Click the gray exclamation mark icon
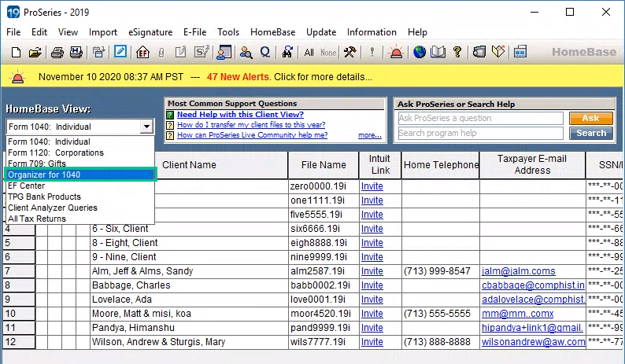 372,52
